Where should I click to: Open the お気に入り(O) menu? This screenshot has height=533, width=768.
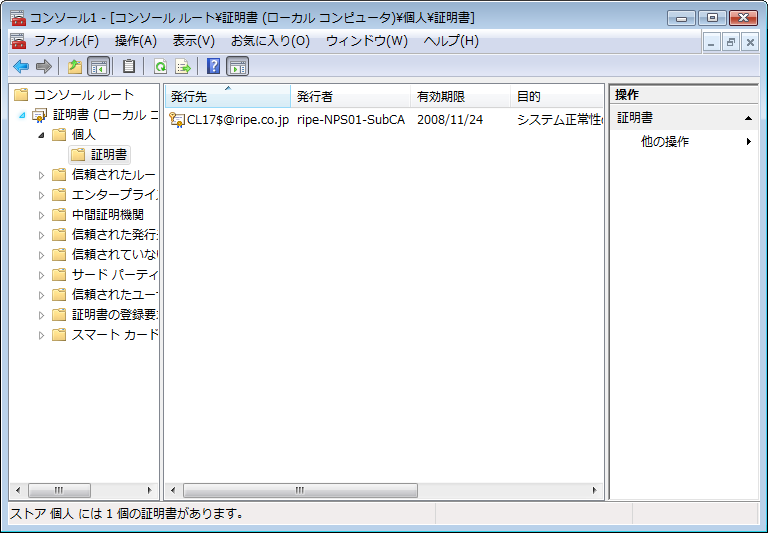click(x=270, y=41)
